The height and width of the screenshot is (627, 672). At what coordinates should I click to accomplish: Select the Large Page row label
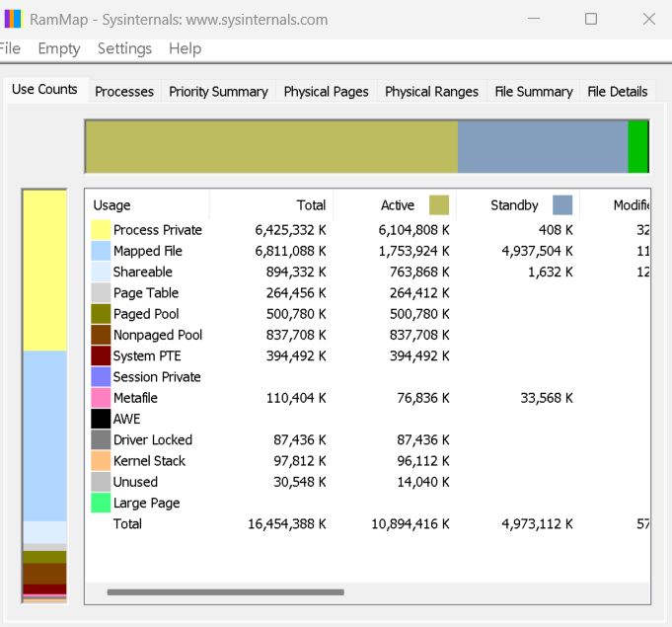pyautogui.click(x=147, y=503)
